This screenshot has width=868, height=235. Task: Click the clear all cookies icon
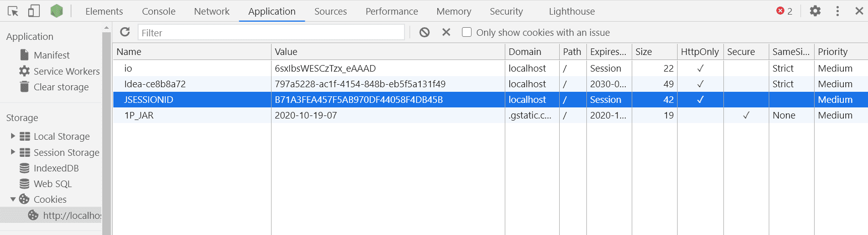[x=425, y=32]
